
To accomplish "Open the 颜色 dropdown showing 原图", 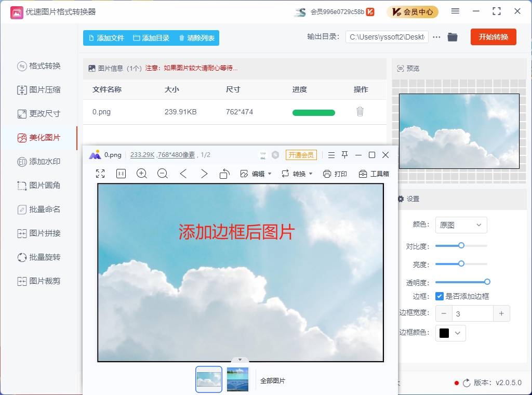I will coord(461,225).
